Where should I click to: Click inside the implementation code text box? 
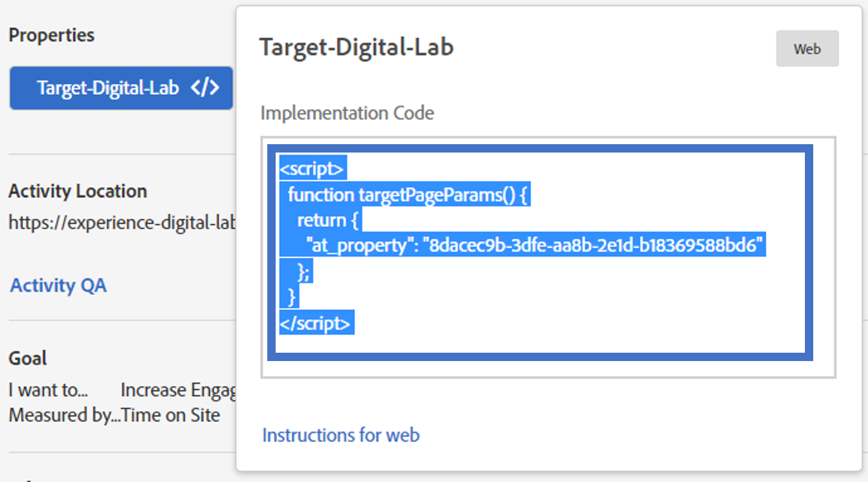548,257
